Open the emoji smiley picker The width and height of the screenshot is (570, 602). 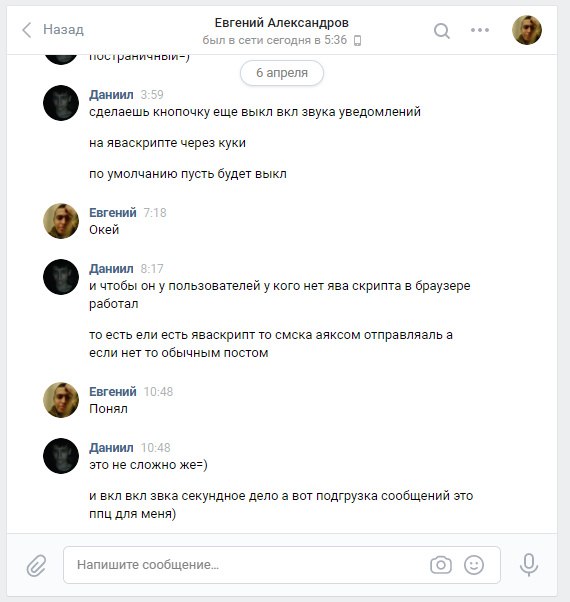[x=474, y=565]
